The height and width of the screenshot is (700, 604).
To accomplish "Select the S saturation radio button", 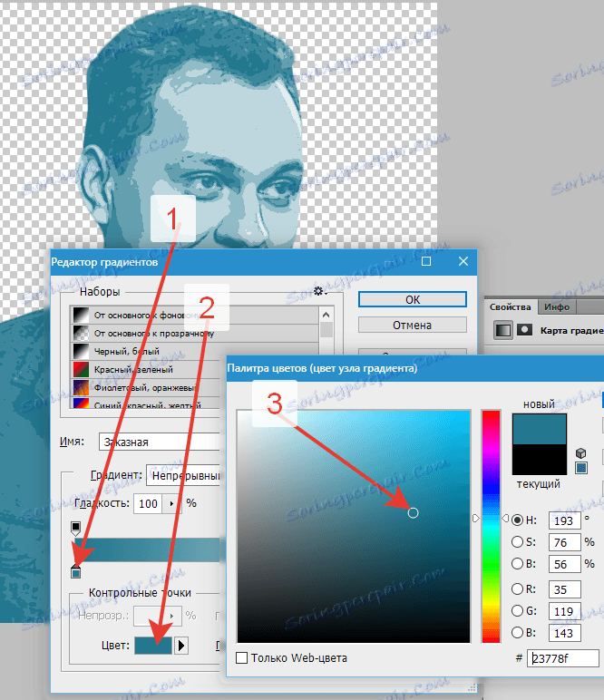I will pyautogui.click(x=518, y=542).
